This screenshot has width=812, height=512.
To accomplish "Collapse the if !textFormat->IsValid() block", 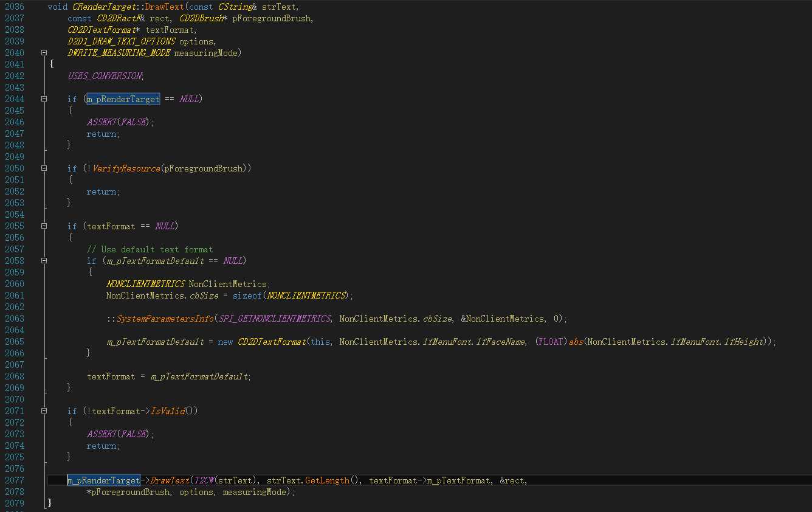I will pyautogui.click(x=44, y=411).
